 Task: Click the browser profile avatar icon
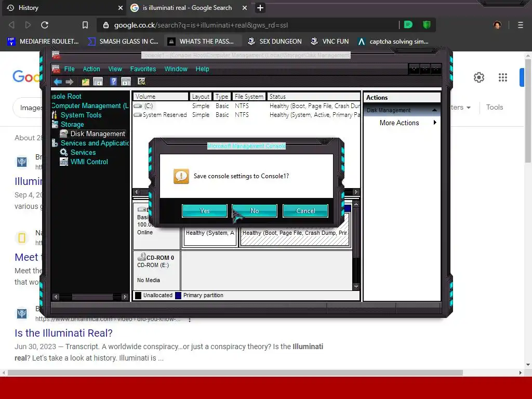(497, 25)
